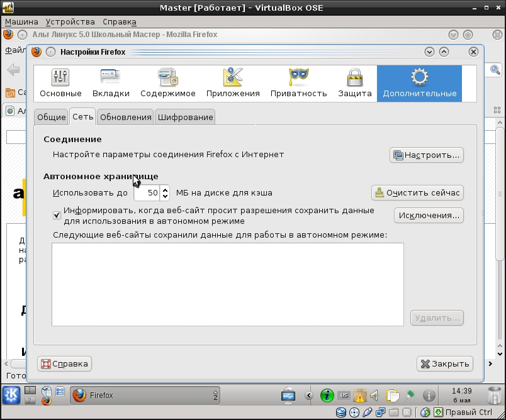The image size is (506, 420).
Task: Open the VirtualBox Справка menu
Action: pyautogui.click(x=120, y=22)
